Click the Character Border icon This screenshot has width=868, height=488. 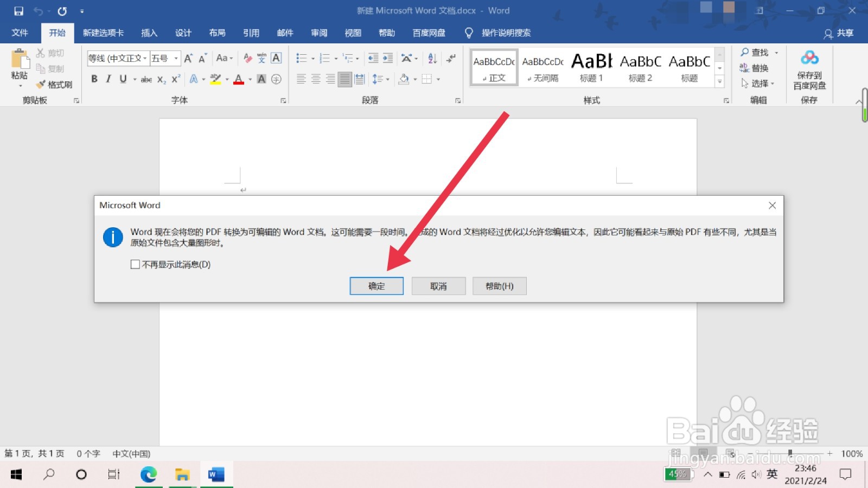pos(276,58)
